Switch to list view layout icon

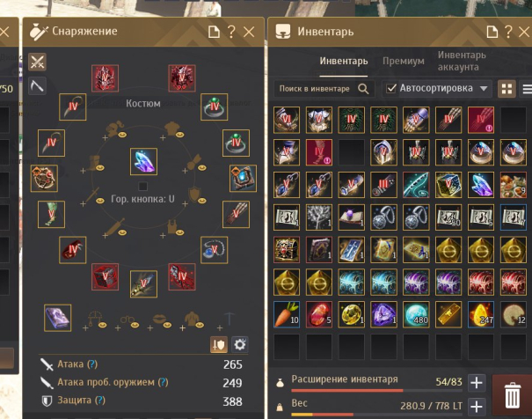(x=527, y=89)
